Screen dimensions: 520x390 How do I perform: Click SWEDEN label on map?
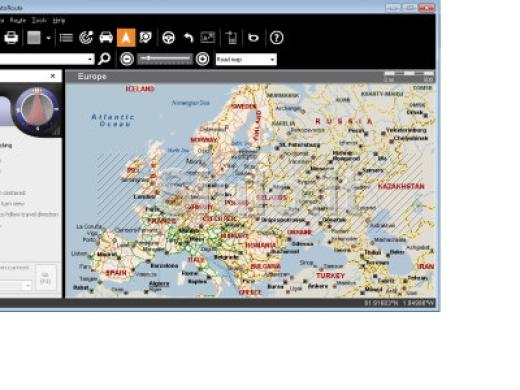[x=243, y=106]
